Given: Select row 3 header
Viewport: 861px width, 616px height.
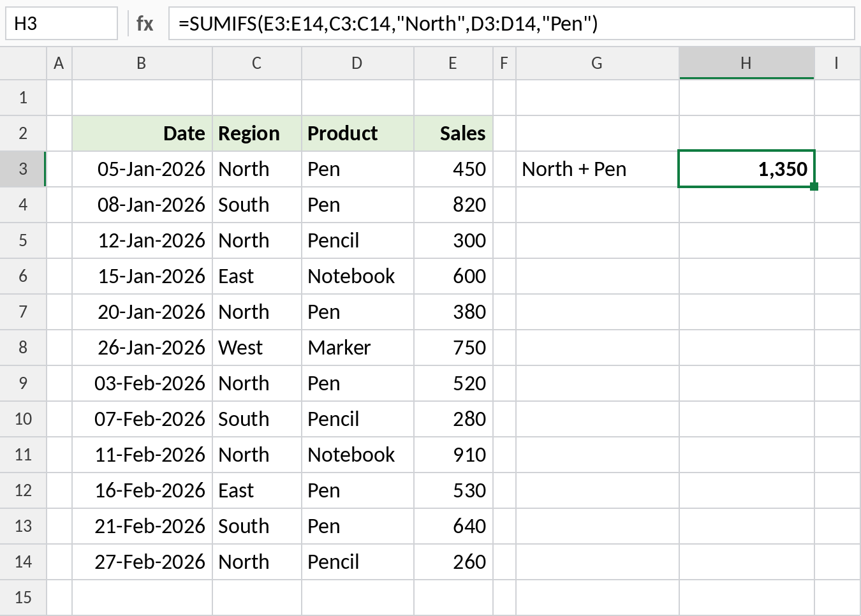Looking at the screenshot, I should point(23,169).
